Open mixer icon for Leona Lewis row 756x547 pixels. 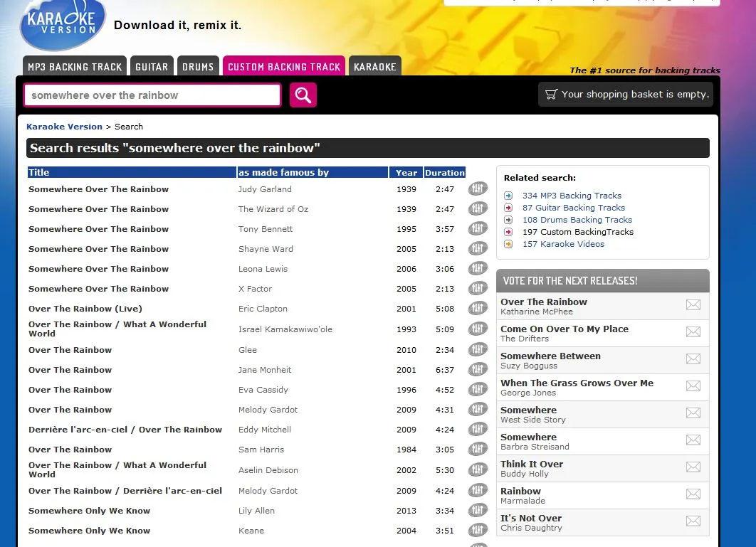pos(478,268)
